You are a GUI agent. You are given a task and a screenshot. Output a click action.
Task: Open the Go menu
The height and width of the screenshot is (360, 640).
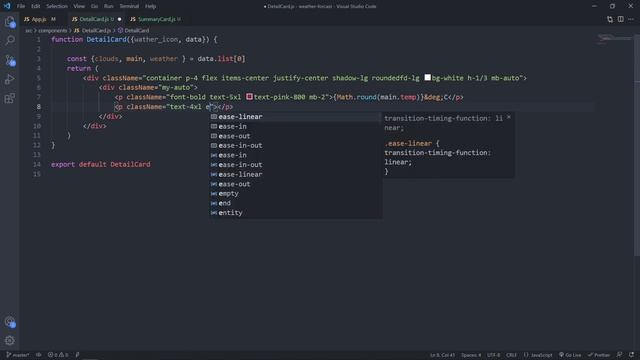tap(94, 6)
